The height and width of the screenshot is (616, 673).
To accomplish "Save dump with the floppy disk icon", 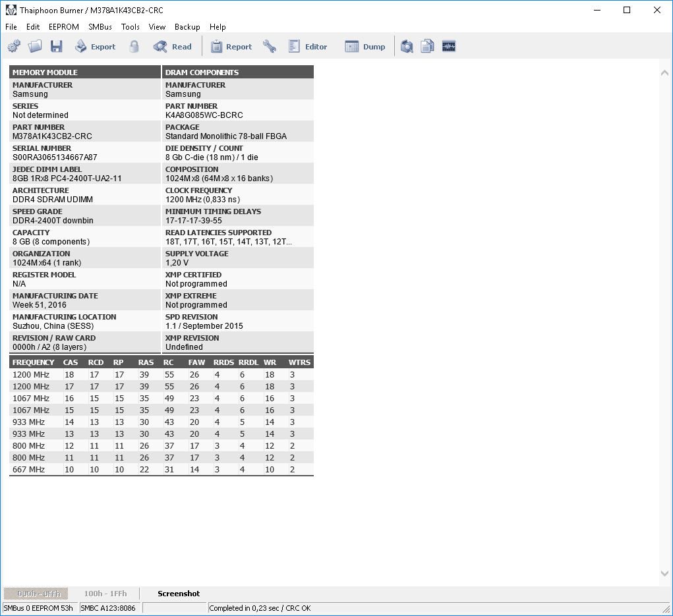I will pyautogui.click(x=56, y=46).
